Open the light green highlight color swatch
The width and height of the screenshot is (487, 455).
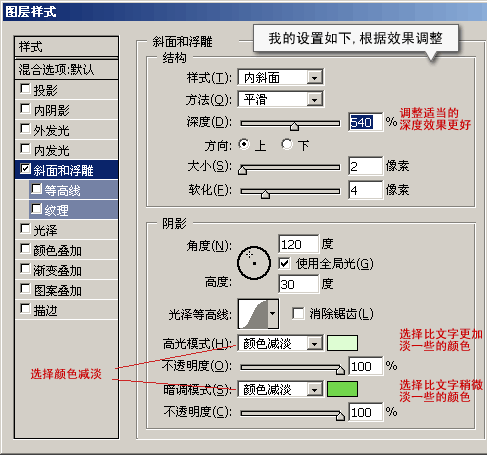click(342, 343)
